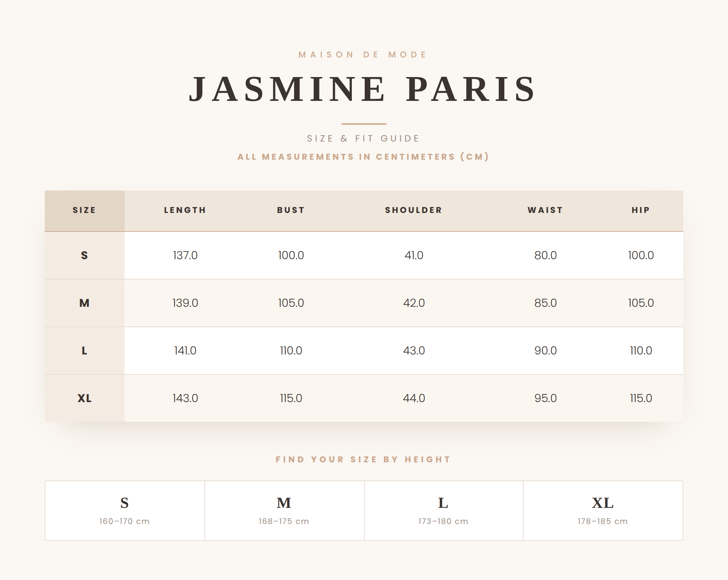The height and width of the screenshot is (580, 728).
Task: Click the HIP column header
Action: [x=641, y=210]
